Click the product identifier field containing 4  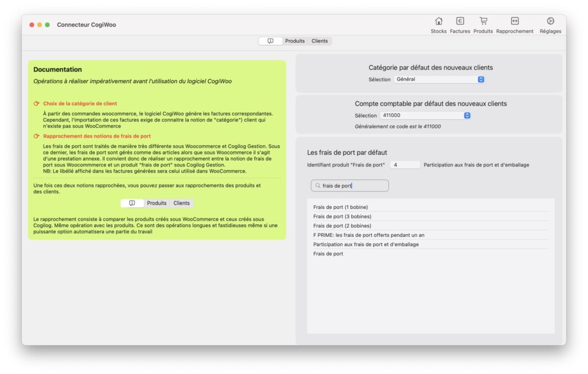(405, 165)
